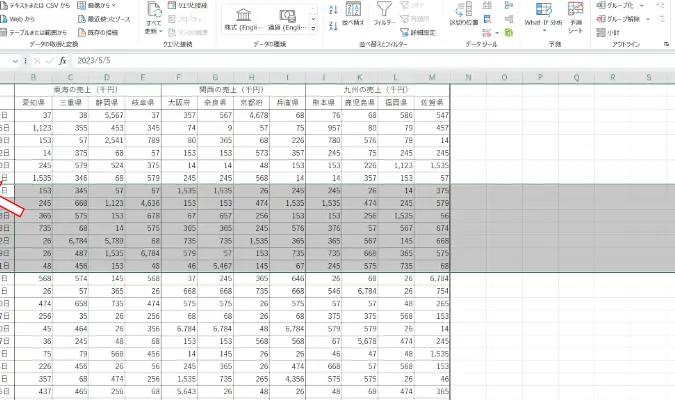675x400 pixels.
Task: Click the 区切り位置 text-to-columns icon
Action: (x=464, y=14)
